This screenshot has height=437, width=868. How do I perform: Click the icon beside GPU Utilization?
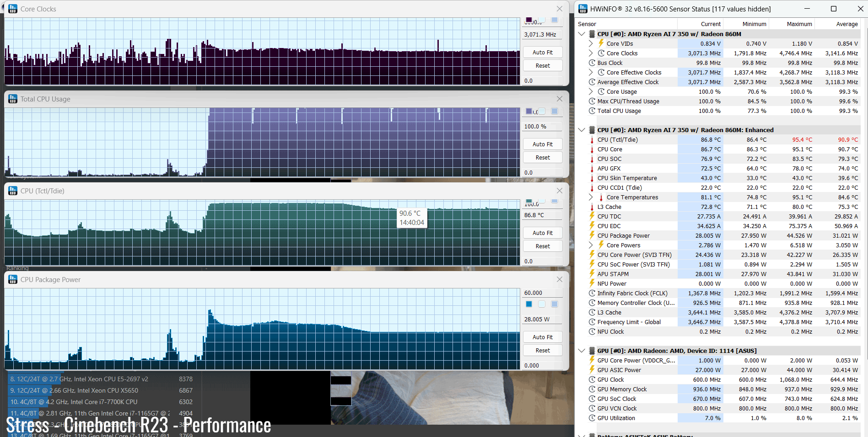pyautogui.click(x=592, y=418)
